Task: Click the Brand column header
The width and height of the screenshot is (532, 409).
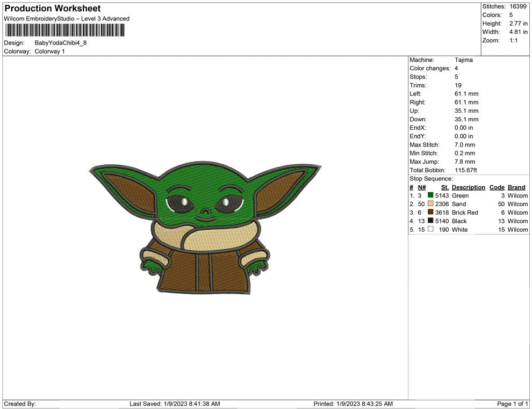Action: tap(516, 187)
